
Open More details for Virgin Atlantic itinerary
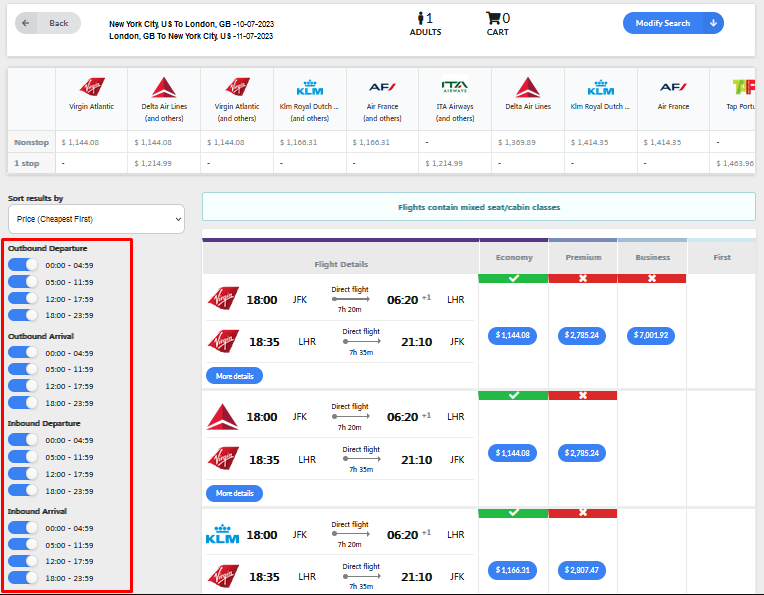click(234, 376)
